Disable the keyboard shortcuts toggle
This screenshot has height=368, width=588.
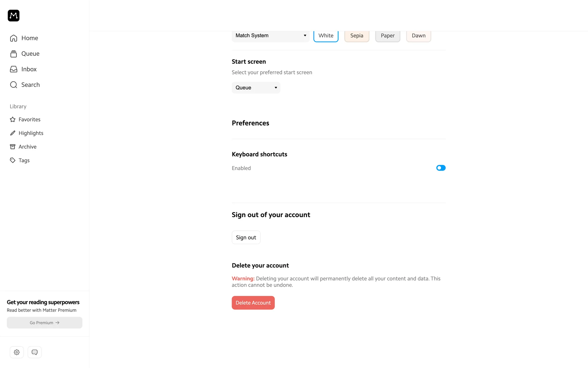(441, 168)
